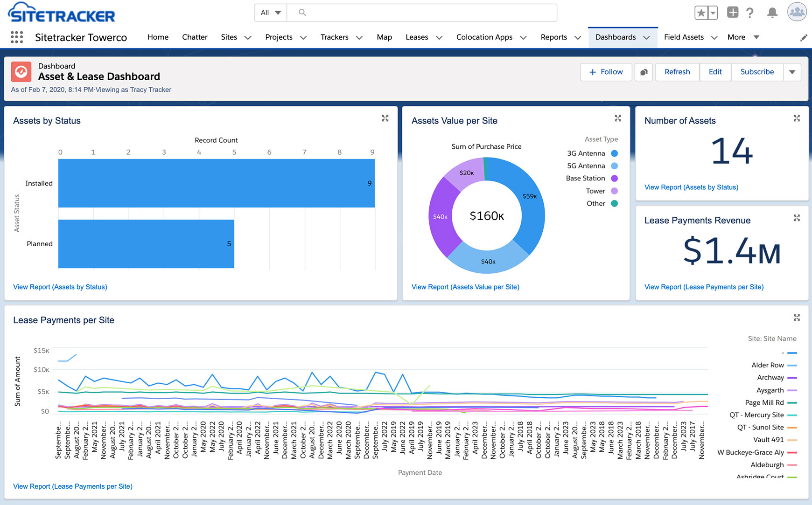Open View Report under Lease Payments Revenue
The width and height of the screenshot is (812, 505).
coord(704,287)
